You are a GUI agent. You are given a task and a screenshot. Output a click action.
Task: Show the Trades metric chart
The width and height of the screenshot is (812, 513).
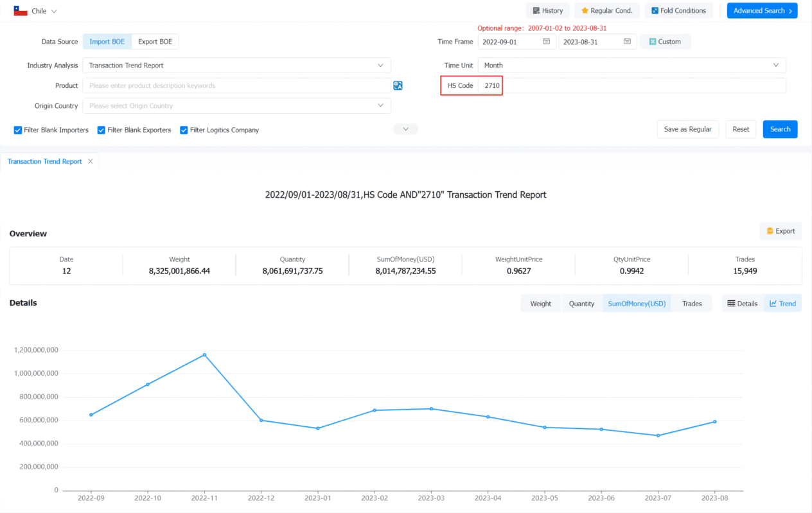pos(692,304)
